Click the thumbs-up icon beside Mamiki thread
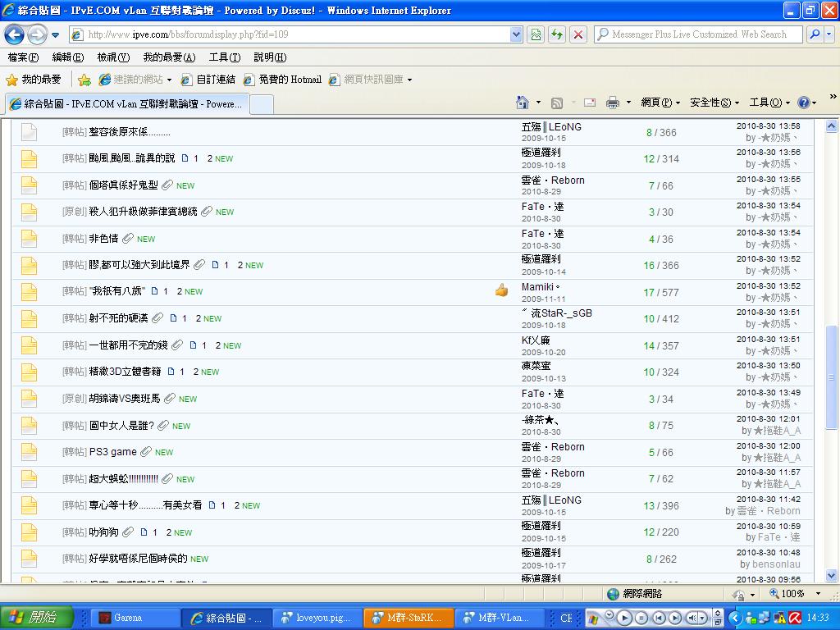Image resolution: width=840 pixels, height=630 pixels. tap(501, 290)
